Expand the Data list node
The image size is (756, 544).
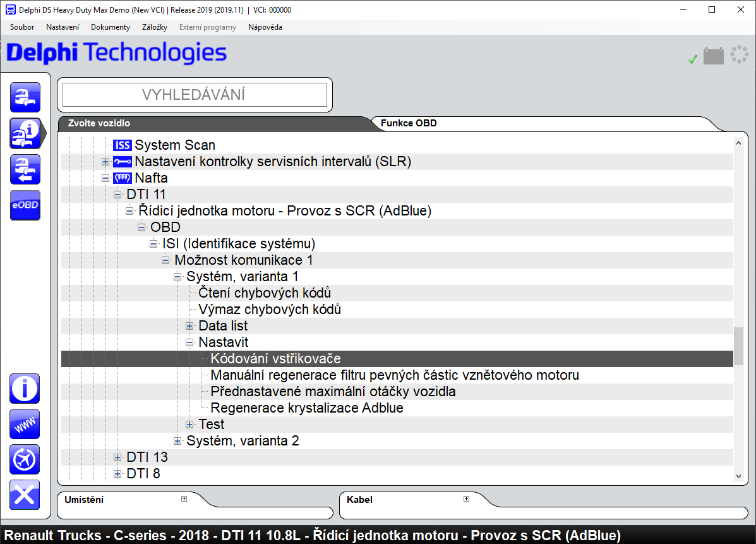[x=189, y=326]
